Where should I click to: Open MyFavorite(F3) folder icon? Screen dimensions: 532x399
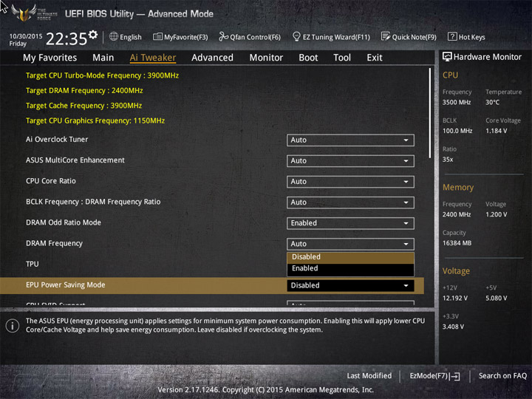(157, 37)
